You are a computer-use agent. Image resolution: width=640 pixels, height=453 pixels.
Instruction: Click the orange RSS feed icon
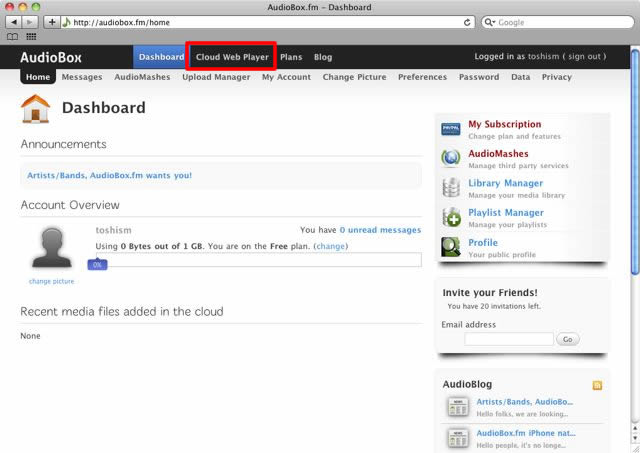point(597,385)
